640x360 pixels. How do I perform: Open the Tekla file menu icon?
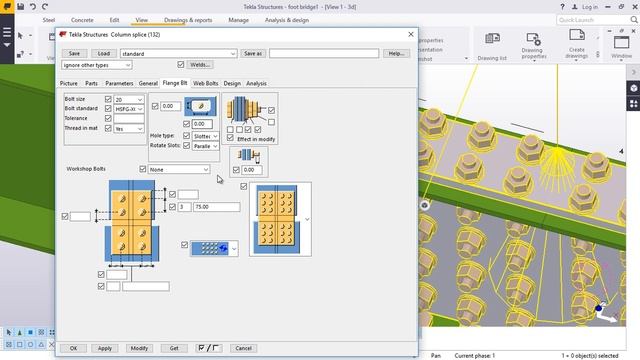[7, 7]
